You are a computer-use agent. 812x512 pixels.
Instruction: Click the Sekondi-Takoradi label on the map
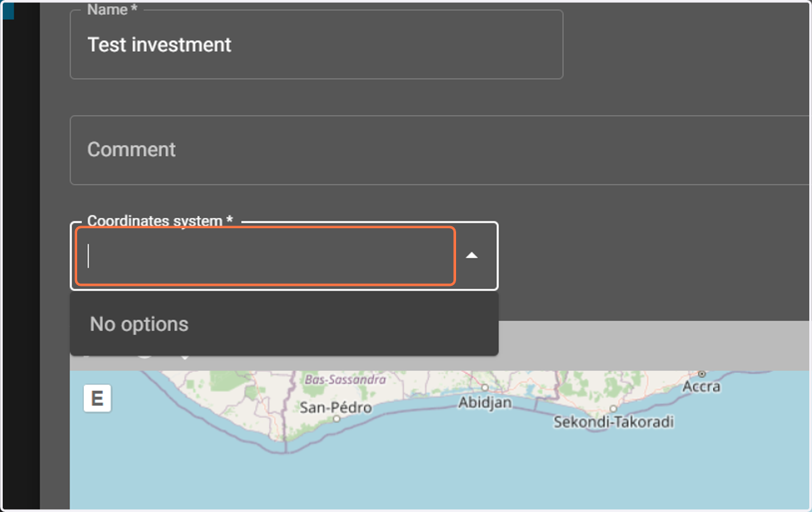point(614,423)
